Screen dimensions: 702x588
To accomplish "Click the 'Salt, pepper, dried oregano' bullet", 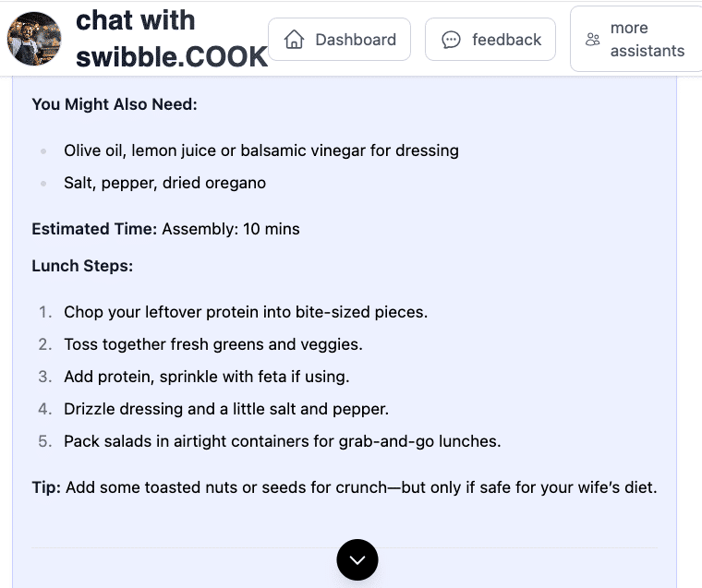I will point(164,183).
